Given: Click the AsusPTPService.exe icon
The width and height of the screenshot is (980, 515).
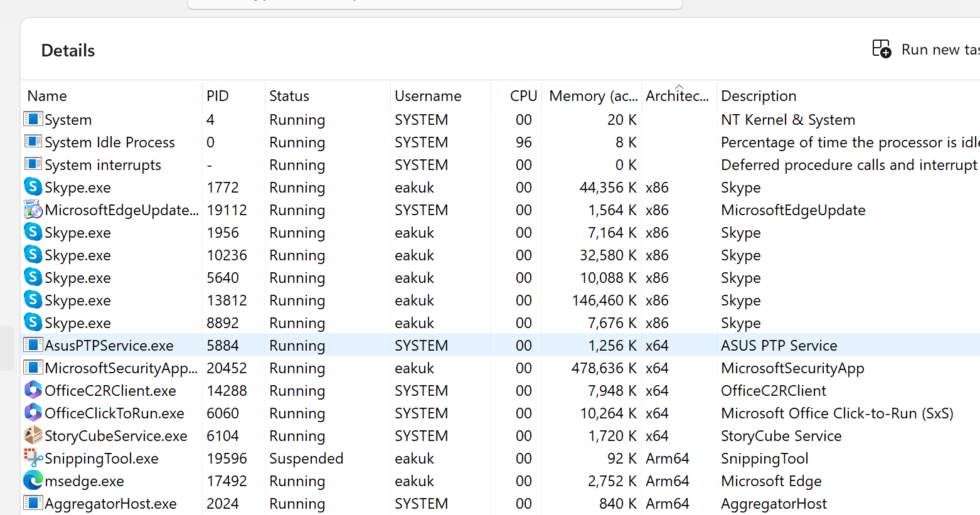Looking at the screenshot, I should 33,344.
